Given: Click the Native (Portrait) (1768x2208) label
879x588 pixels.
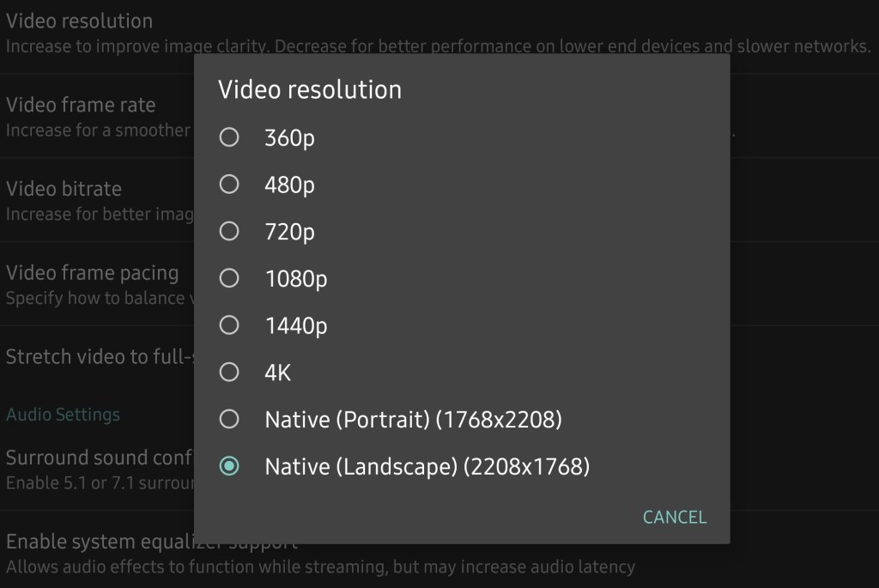Looking at the screenshot, I should click(413, 420).
